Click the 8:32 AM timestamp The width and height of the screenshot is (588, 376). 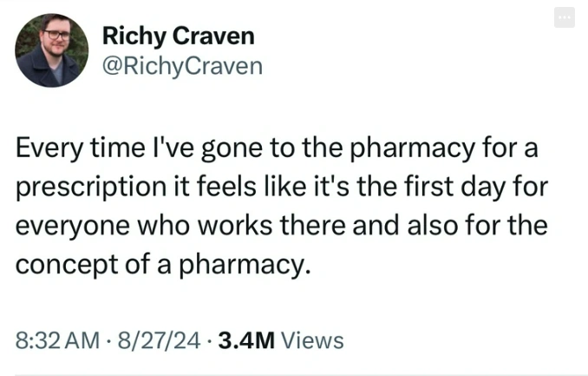click(56, 340)
